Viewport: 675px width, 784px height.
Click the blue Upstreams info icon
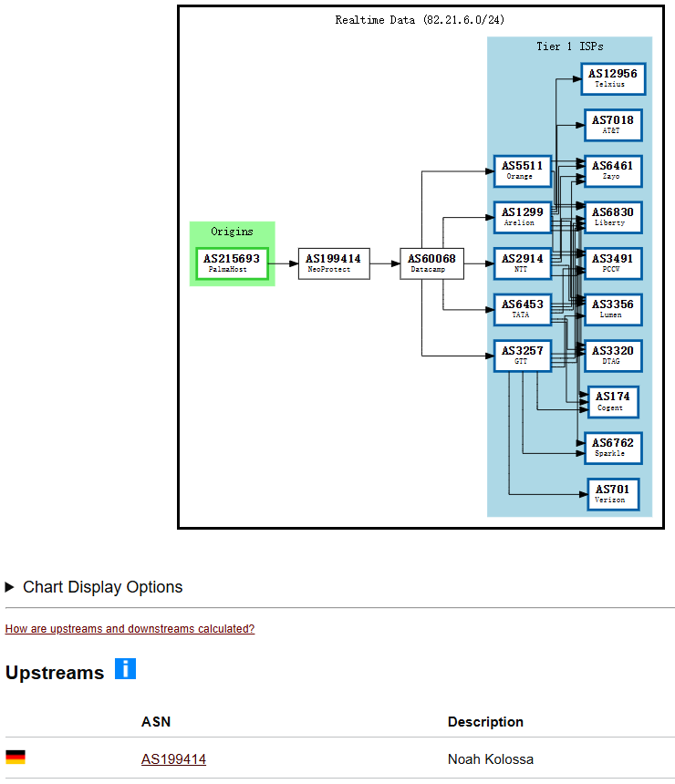click(125, 669)
